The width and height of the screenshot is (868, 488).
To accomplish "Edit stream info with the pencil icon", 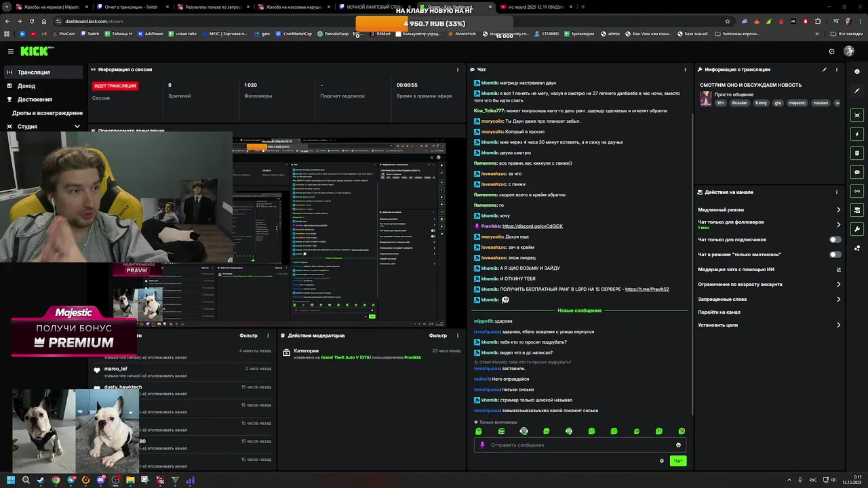I will coord(825,69).
